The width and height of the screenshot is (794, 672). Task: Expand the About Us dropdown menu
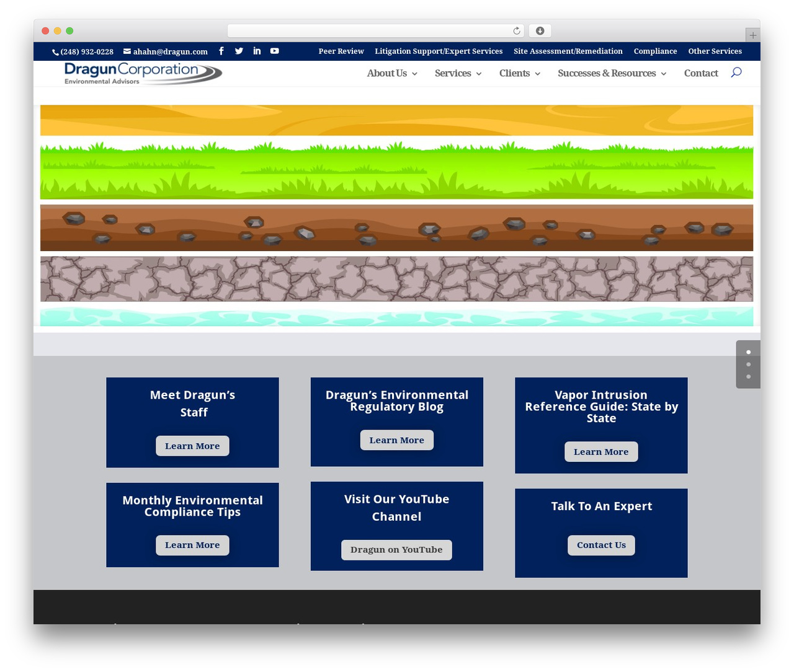click(392, 73)
